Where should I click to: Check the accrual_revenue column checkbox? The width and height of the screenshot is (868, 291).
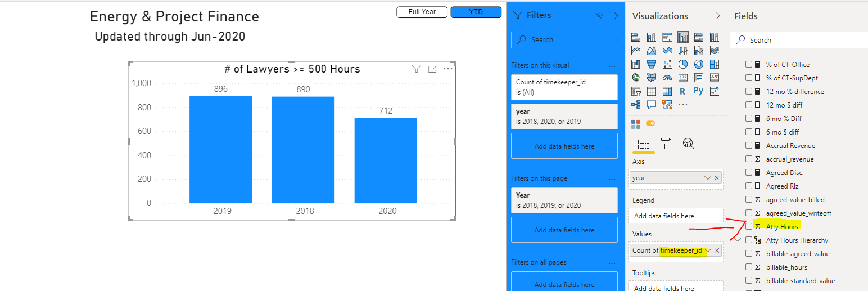click(749, 159)
